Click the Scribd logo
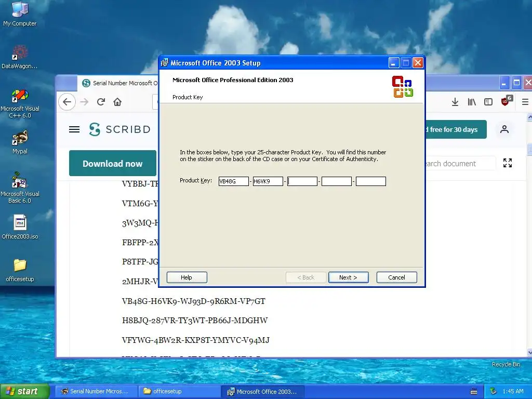The height and width of the screenshot is (399, 532). click(119, 129)
